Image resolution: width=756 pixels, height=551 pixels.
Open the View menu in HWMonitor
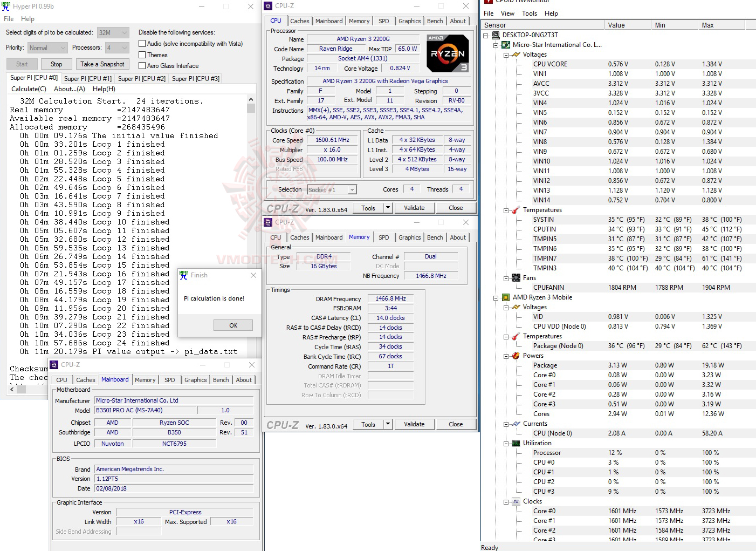click(x=507, y=13)
